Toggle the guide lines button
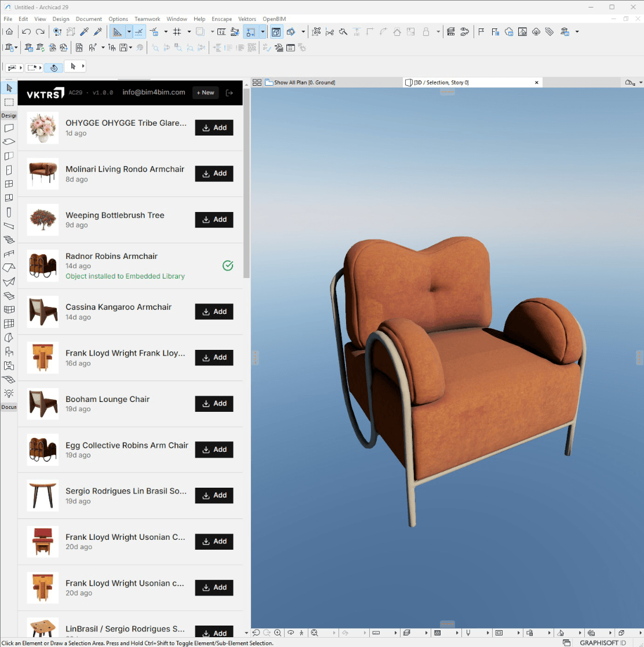The width and height of the screenshot is (644, 647). (117, 32)
